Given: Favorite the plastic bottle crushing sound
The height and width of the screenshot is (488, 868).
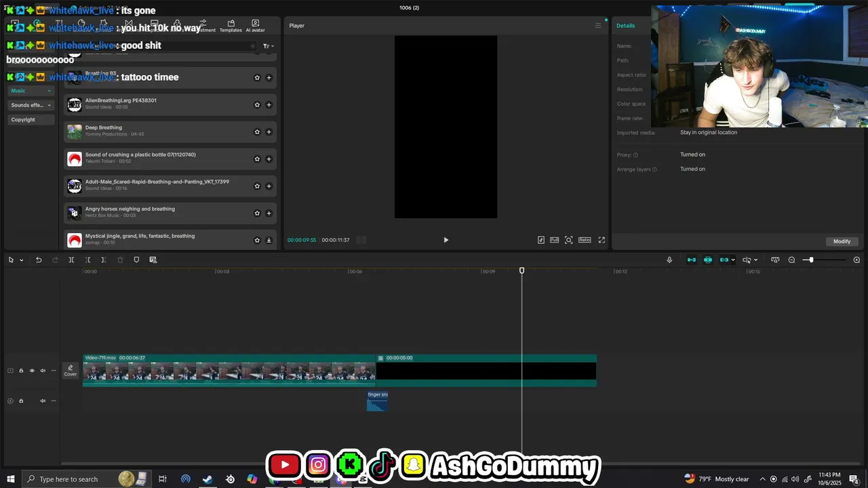Looking at the screenshot, I should point(257,159).
